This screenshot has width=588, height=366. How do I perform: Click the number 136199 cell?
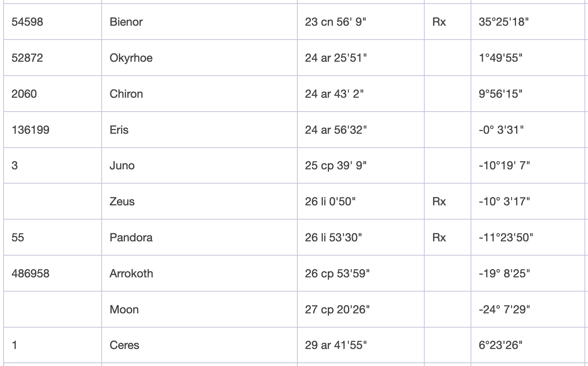coord(30,130)
